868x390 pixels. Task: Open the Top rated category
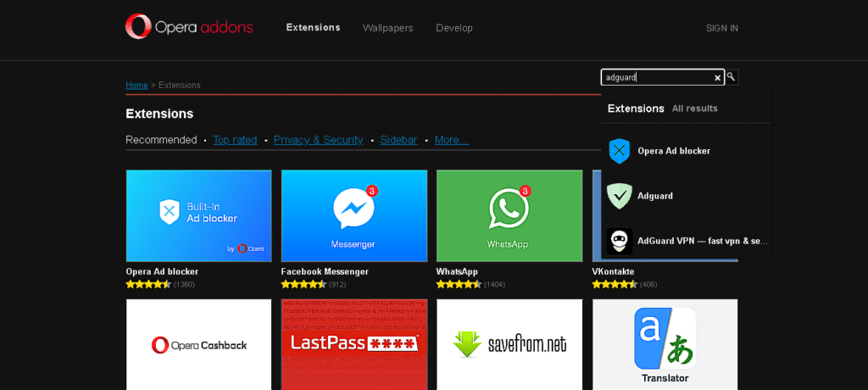tap(236, 140)
